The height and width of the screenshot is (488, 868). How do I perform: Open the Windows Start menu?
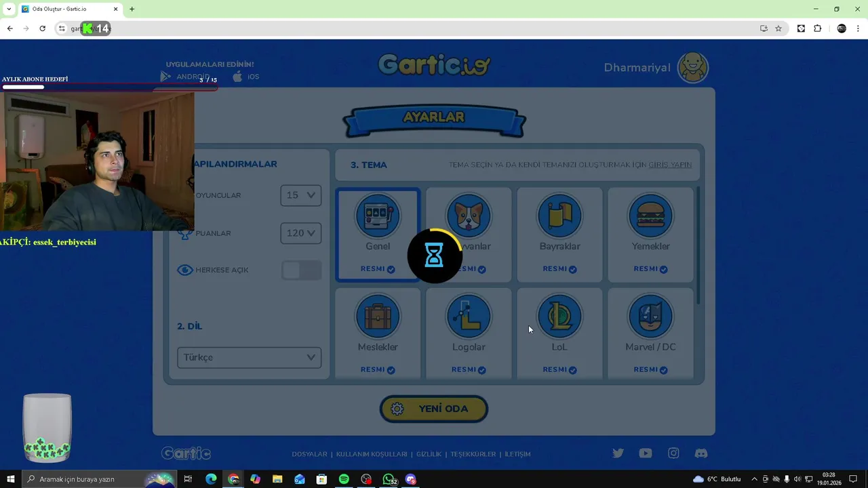(10, 479)
